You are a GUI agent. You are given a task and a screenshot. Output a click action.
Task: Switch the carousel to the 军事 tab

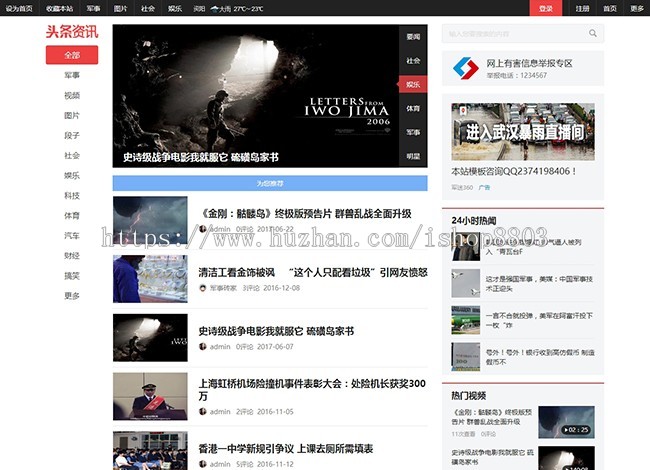413,132
